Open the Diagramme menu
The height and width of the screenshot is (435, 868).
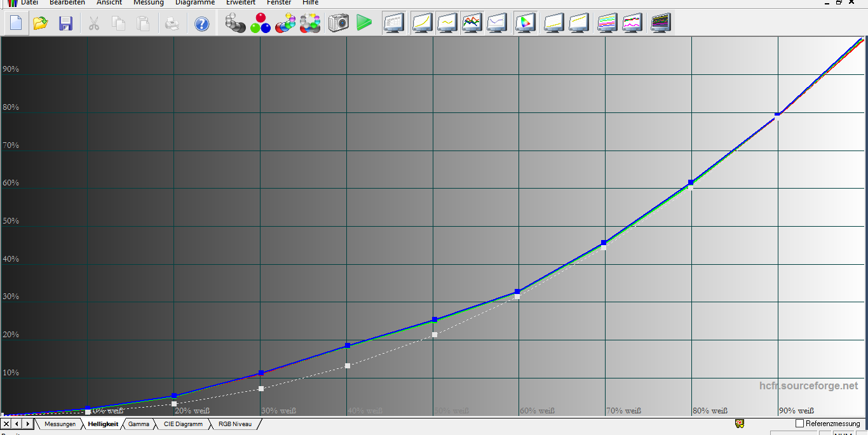(194, 3)
